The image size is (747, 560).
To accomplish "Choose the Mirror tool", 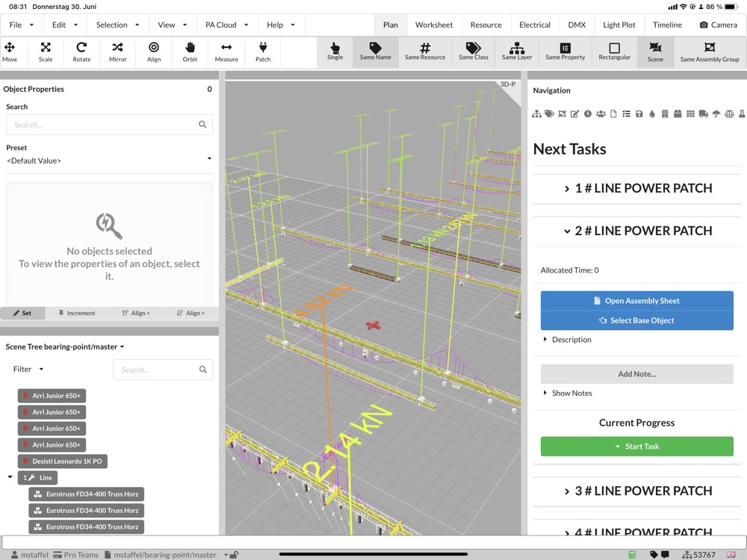I will tap(117, 52).
